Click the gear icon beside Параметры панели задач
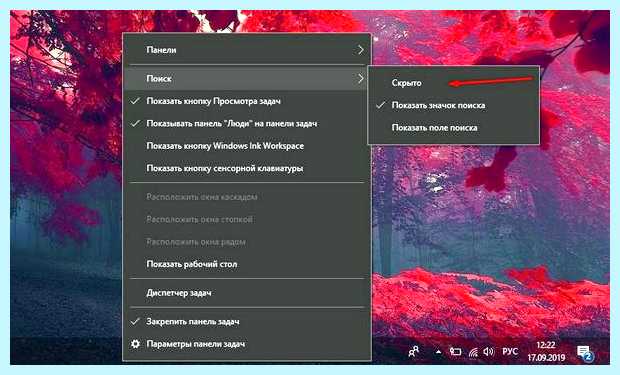This screenshot has width=620, height=375. (135, 344)
